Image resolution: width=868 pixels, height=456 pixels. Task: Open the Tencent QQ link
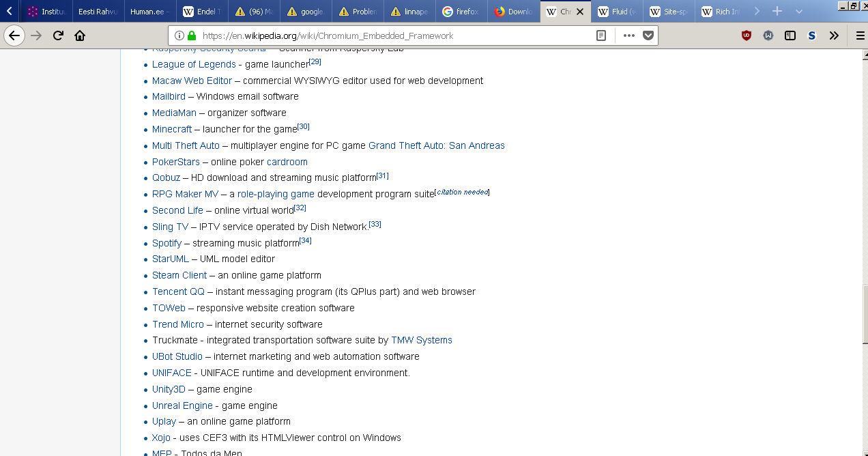coord(178,291)
